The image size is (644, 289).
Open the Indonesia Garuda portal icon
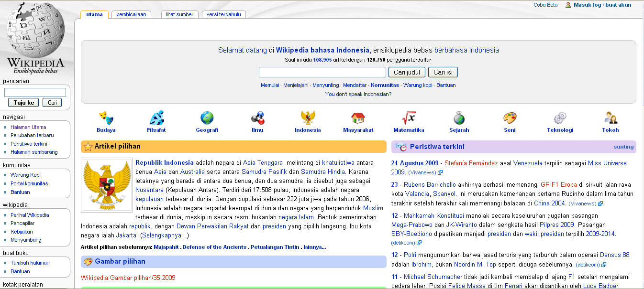click(x=308, y=118)
